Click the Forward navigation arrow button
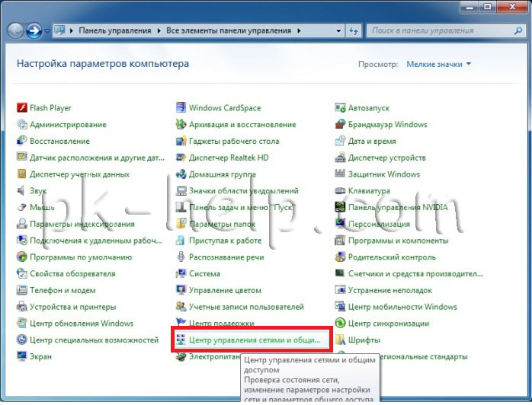 34,31
